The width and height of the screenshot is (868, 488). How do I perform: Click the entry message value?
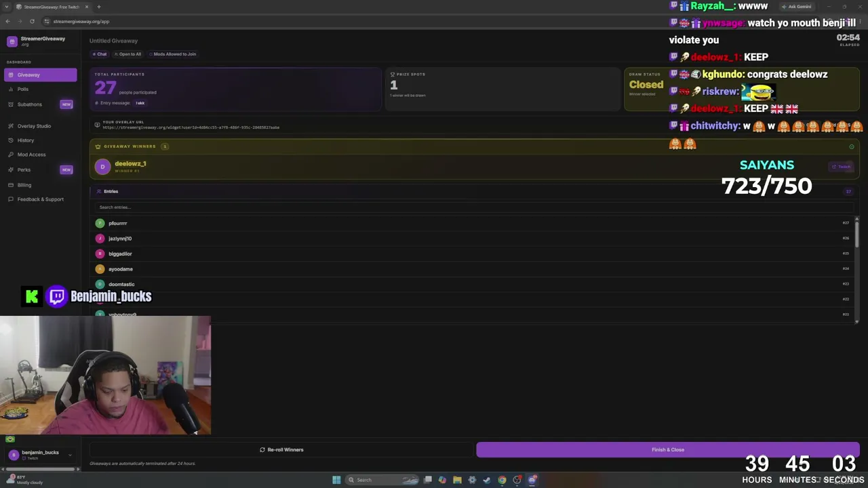(x=140, y=103)
